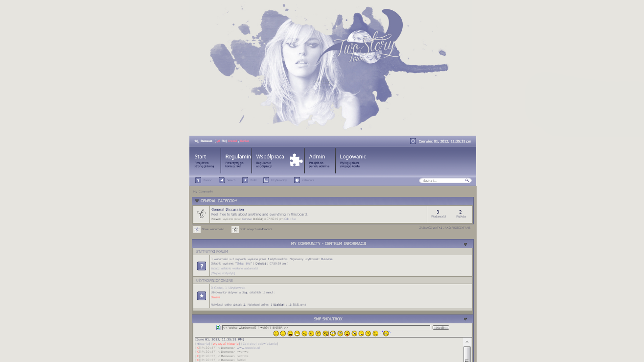Viewport: 644px width, 362px height.
Task: Open the Admin panel menu item
Action: [x=320, y=161]
